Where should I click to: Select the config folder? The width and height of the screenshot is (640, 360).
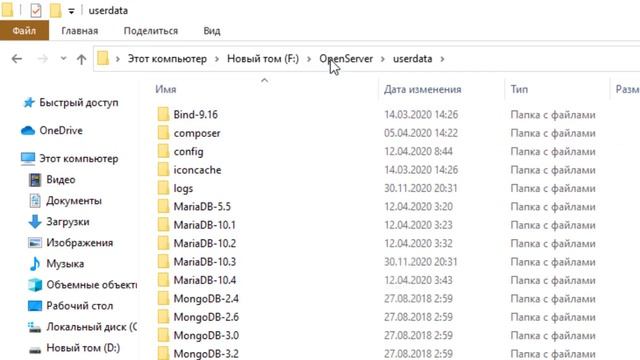(188, 152)
